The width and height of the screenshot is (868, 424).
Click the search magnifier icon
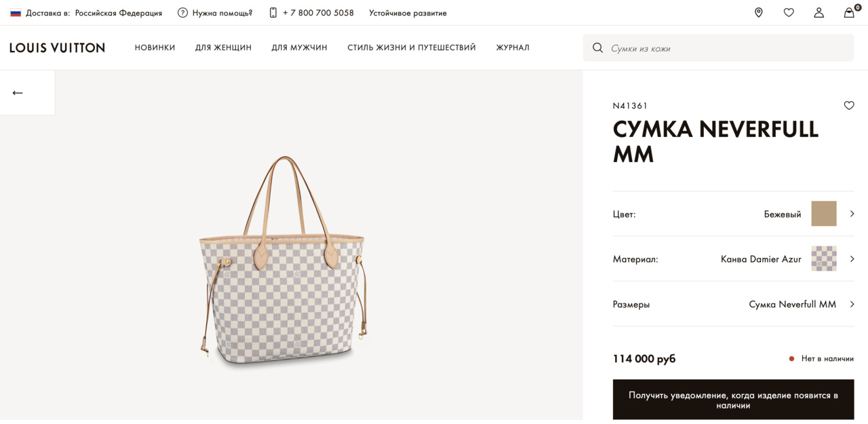pos(597,48)
